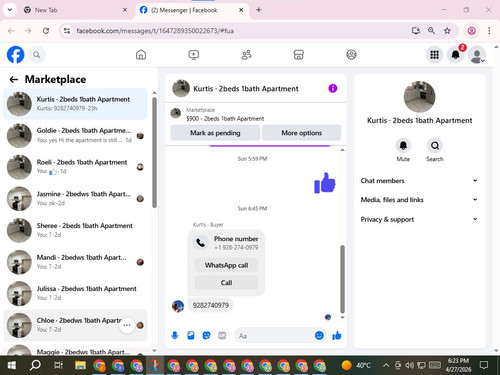Open the $900 2beds 1bath Apartment listing link

225,119
